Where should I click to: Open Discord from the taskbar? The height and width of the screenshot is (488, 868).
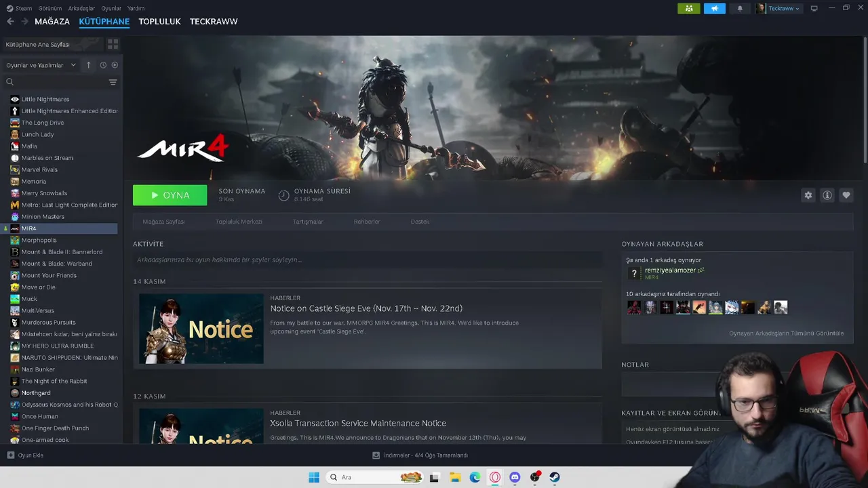tap(515, 477)
